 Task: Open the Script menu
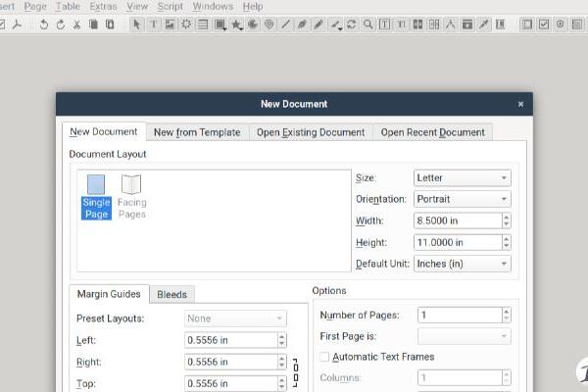click(170, 6)
